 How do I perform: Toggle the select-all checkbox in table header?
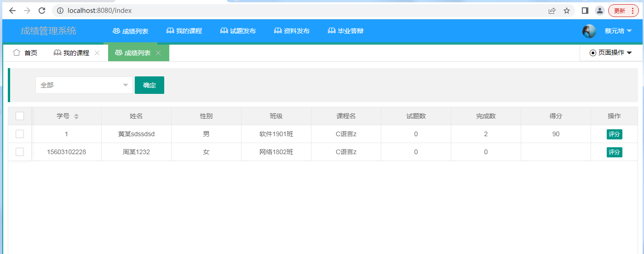click(20, 116)
